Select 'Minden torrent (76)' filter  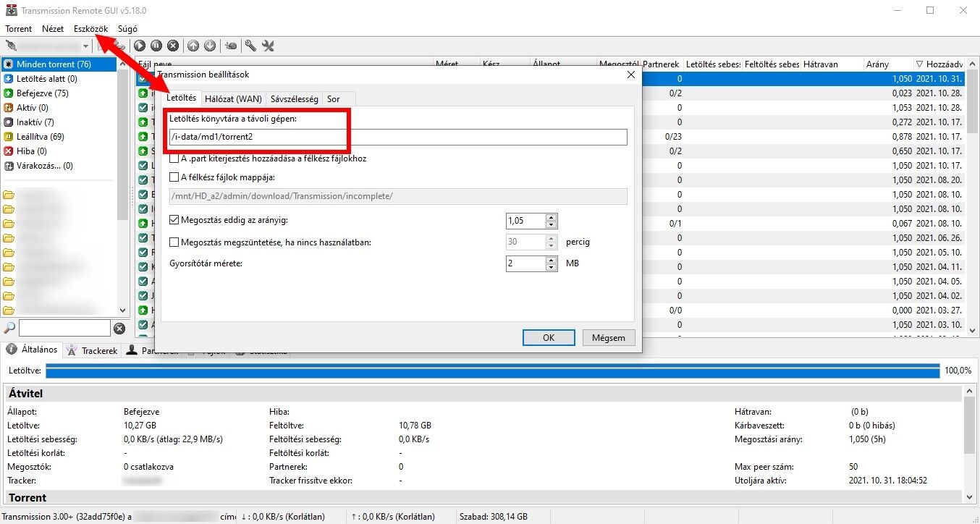(59, 64)
